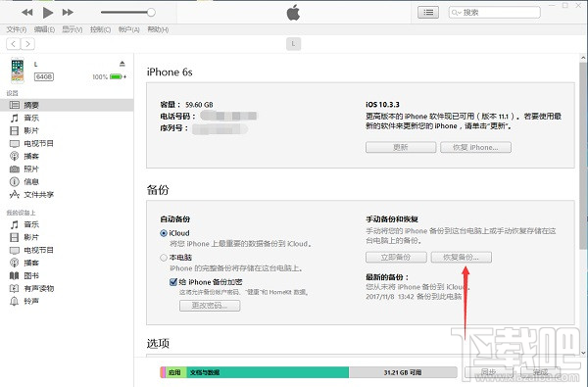Screen dimensions: 588x387
Task: Open the 控制(C) menu
Action: pos(100,29)
